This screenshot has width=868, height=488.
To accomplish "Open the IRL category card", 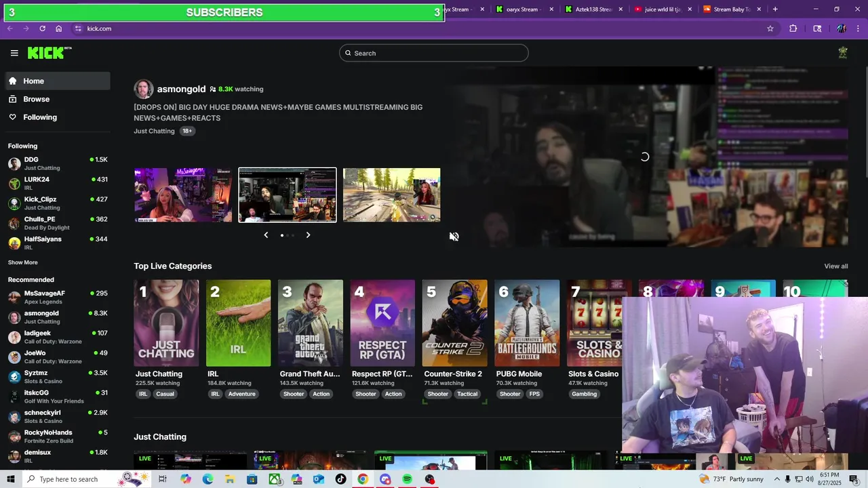I will tap(238, 323).
